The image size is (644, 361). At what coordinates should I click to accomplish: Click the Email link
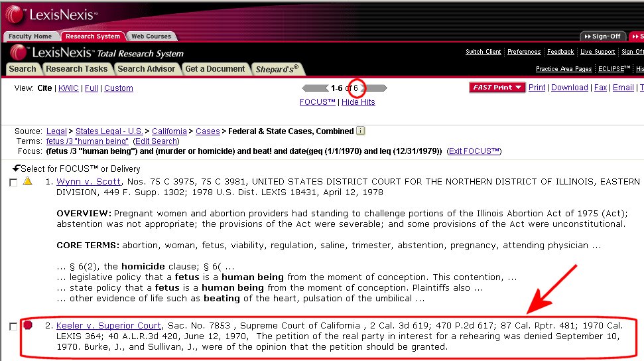point(623,87)
